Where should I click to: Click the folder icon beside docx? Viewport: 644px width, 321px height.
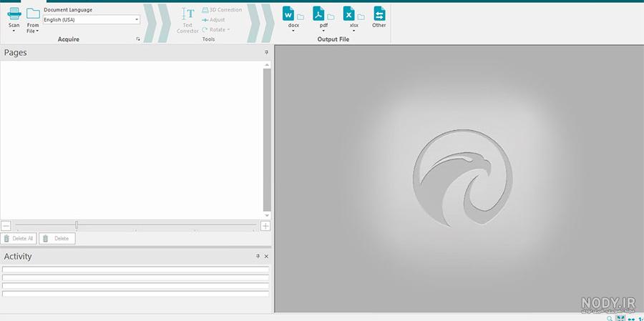click(301, 17)
